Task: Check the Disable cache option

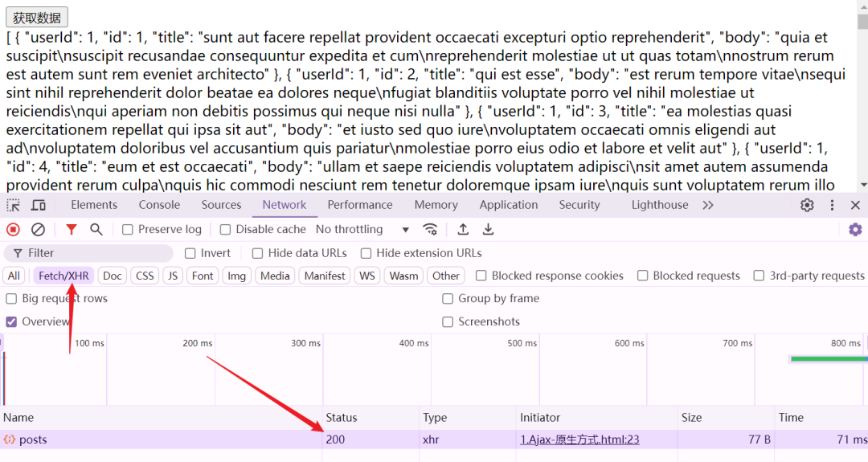Action: (x=226, y=230)
